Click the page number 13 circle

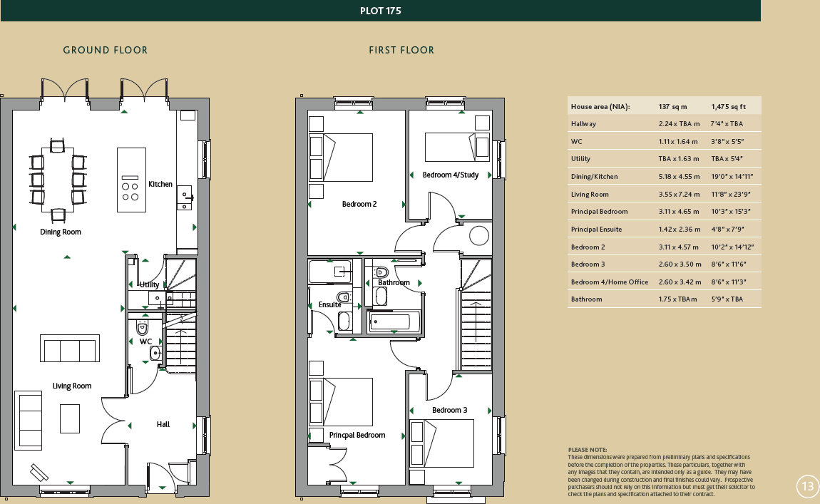[x=807, y=487]
